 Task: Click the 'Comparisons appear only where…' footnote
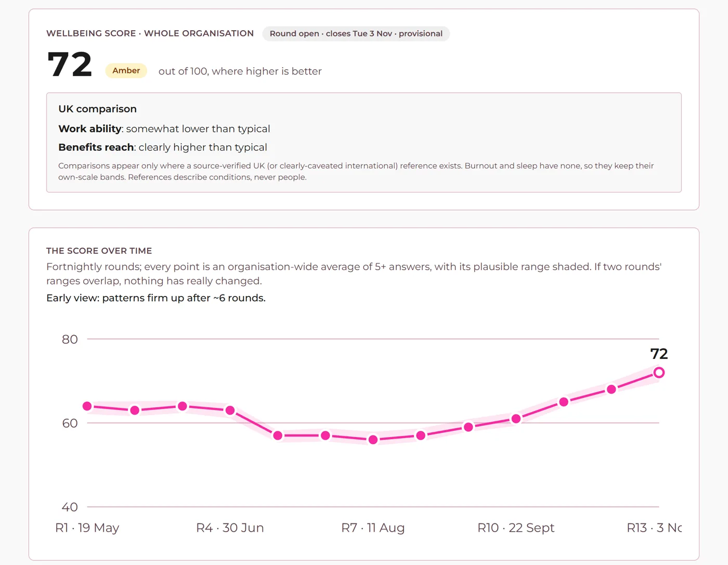(356, 171)
